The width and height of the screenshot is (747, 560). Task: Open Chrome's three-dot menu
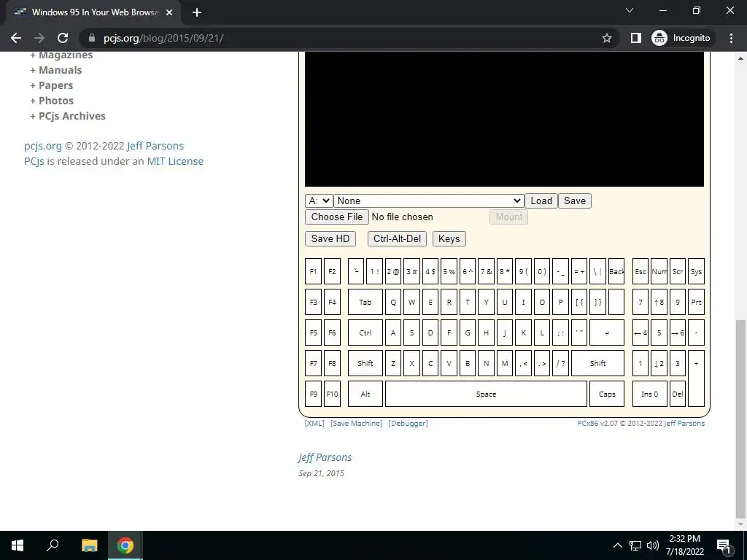[x=731, y=38]
